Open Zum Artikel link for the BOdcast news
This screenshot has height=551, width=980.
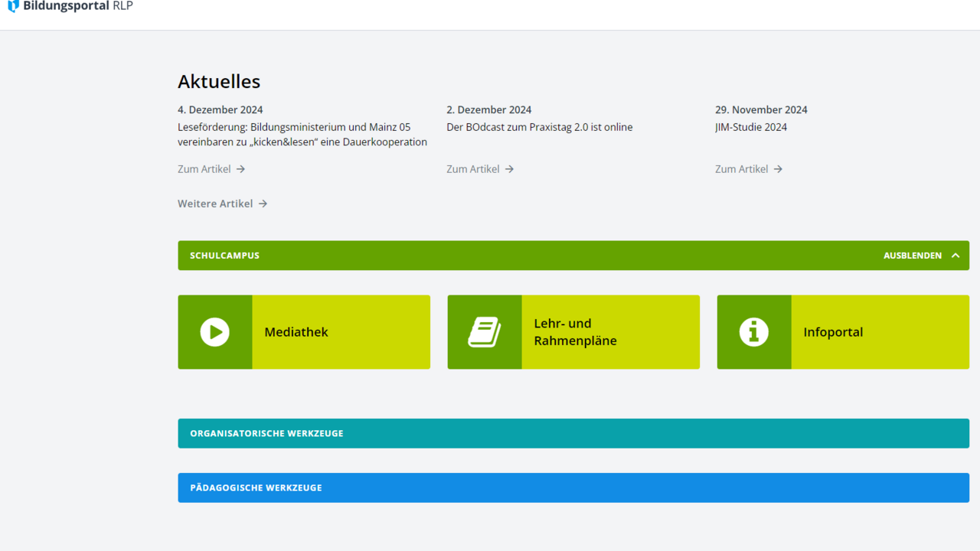(x=473, y=169)
